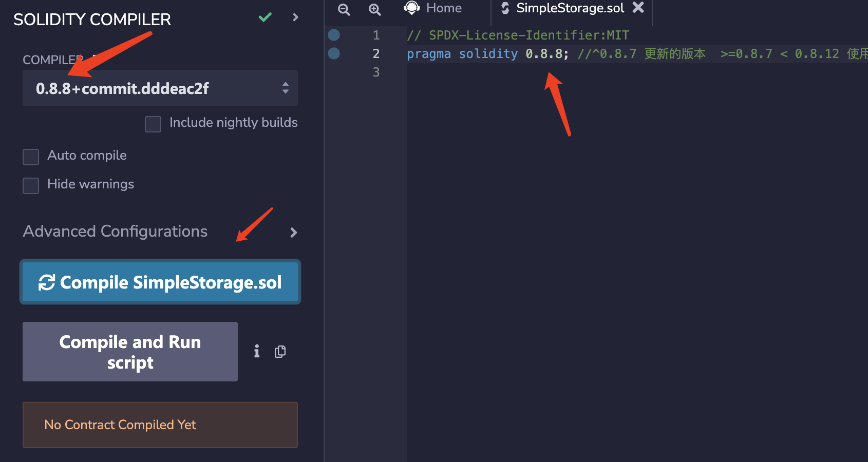Zoom in the editor font
The image size is (868, 462).
pos(375,9)
